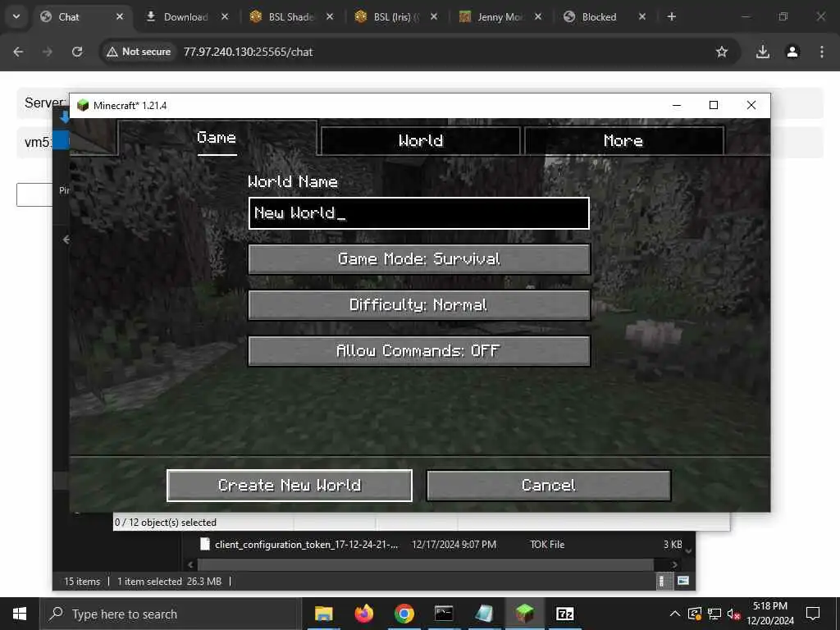The width and height of the screenshot is (840, 630).
Task: Click the World Name input field
Action: 419,213
